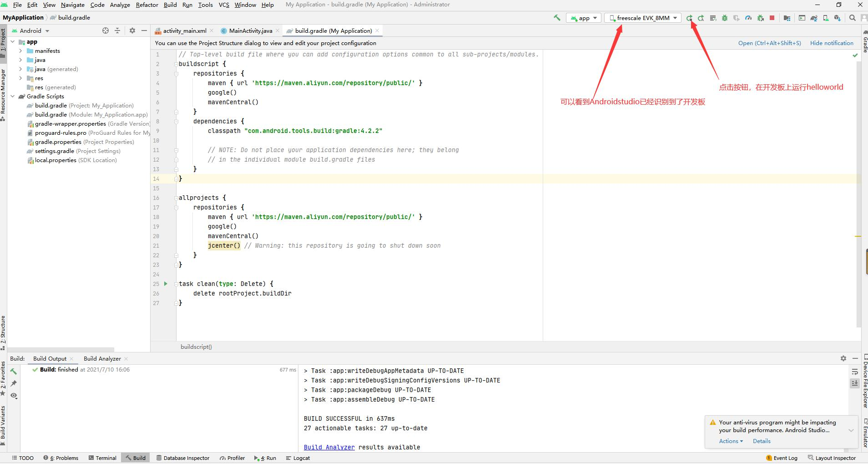Screen dimensions: 868x464
Task: Toggle pin tab icon in Build panel
Action: click(14, 383)
